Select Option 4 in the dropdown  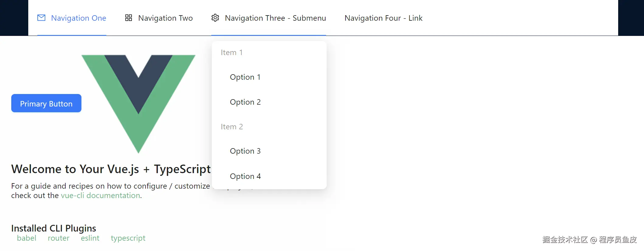pos(245,176)
